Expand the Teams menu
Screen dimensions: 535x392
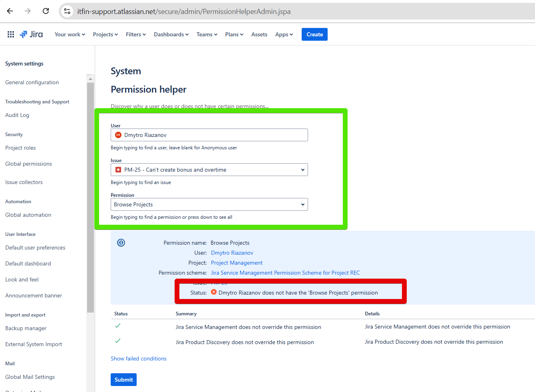[207, 34]
